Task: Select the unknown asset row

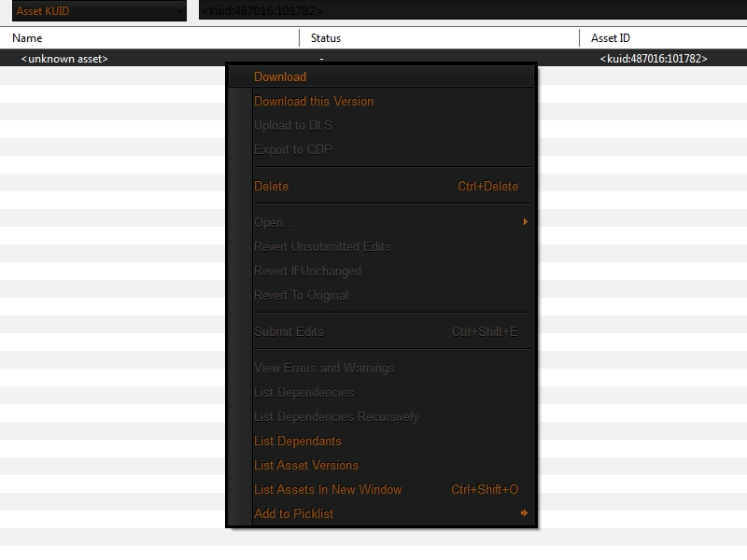Action: 65,59
